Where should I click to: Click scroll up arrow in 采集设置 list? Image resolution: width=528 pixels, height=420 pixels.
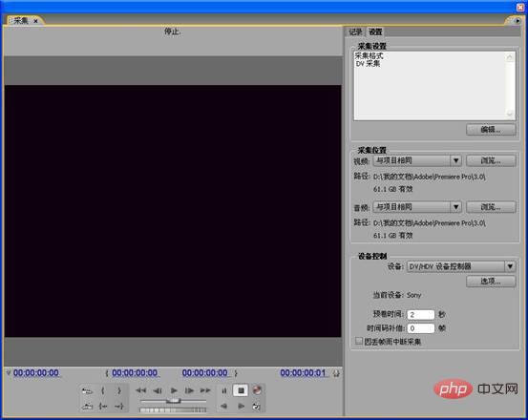click(x=510, y=57)
